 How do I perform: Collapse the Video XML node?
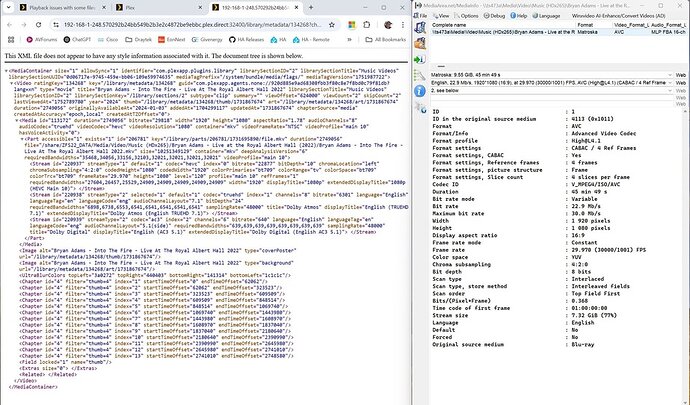(11, 83)
